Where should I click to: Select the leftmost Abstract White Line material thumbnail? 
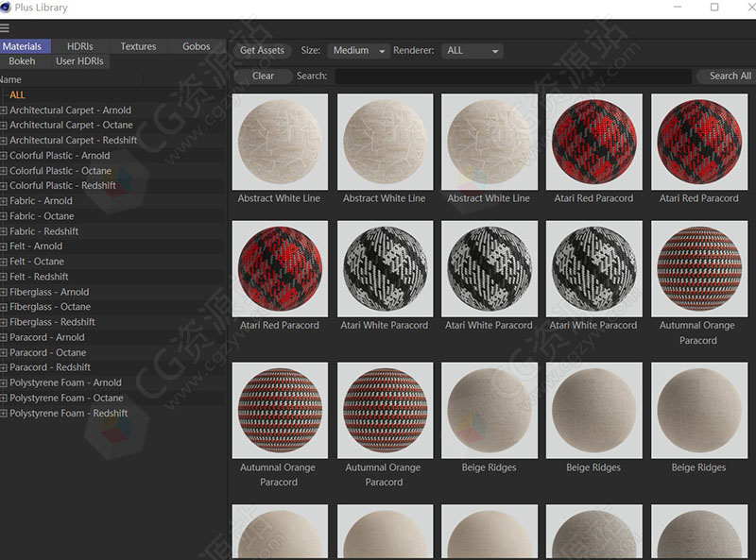click(x=280, y=143)
